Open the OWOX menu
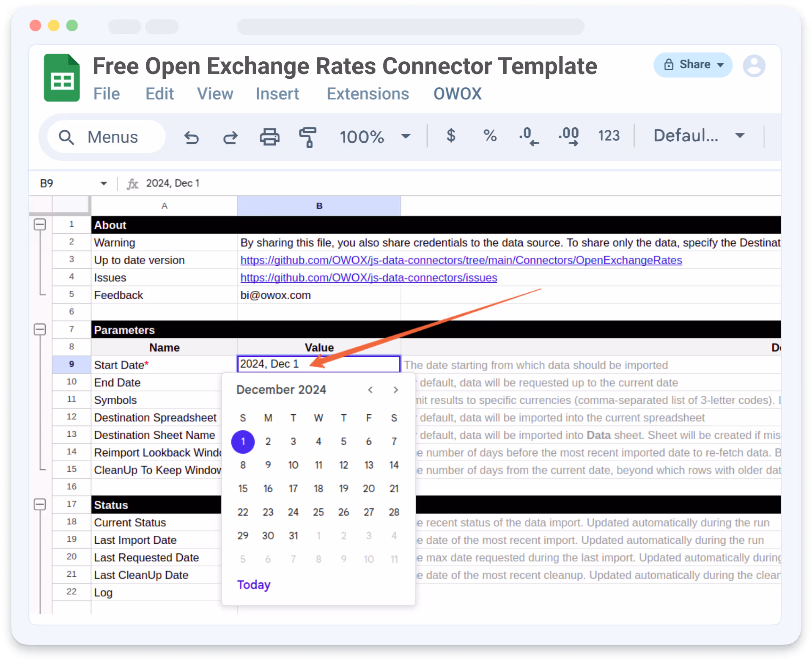The height and width of the screenshot is (661, 812). (457, 94)
